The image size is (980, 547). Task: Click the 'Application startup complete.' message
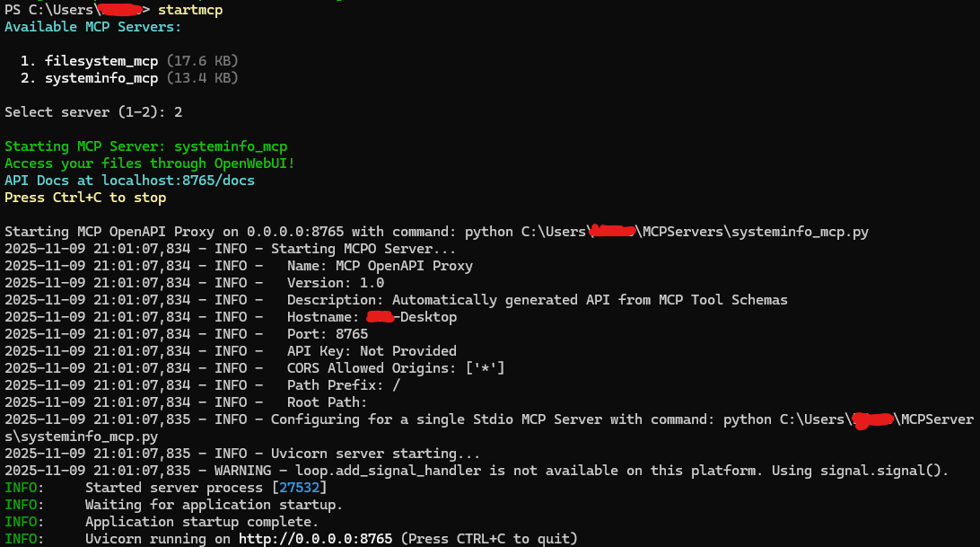click(x=201, y=522)
